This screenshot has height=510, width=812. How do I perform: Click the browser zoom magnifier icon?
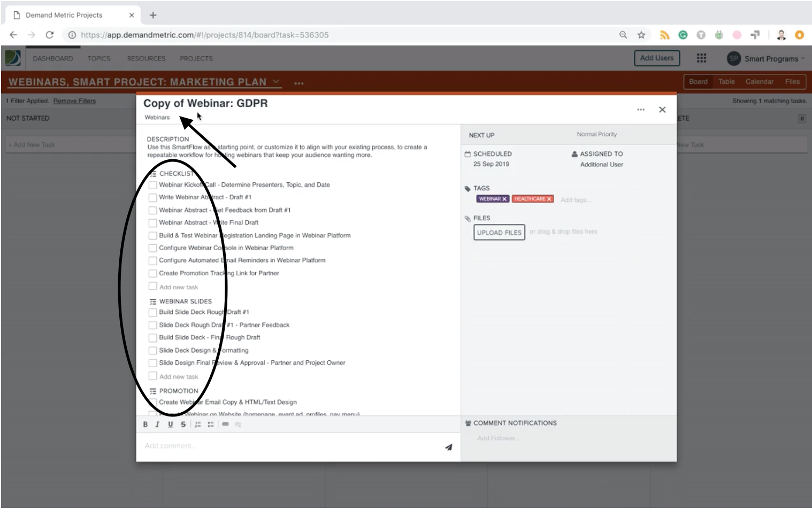click(623, 35)
